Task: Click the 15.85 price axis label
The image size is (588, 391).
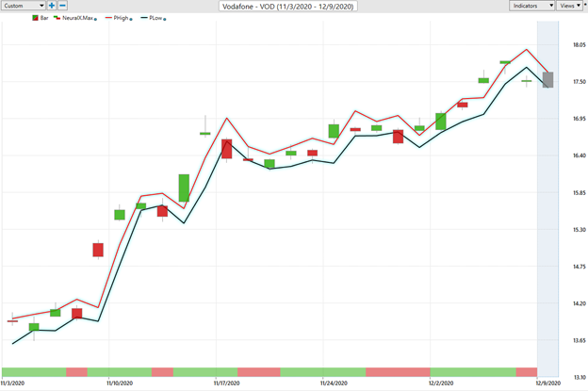Action: click(x=579, y=193)
